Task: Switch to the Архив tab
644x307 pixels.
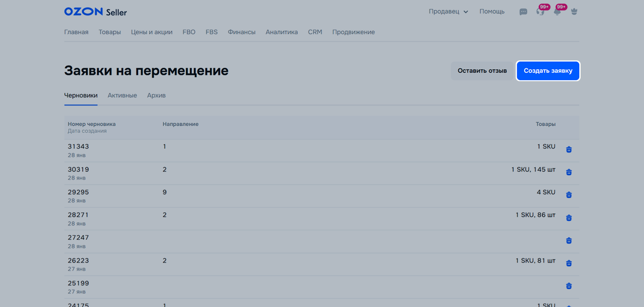Action: point(156,95)
